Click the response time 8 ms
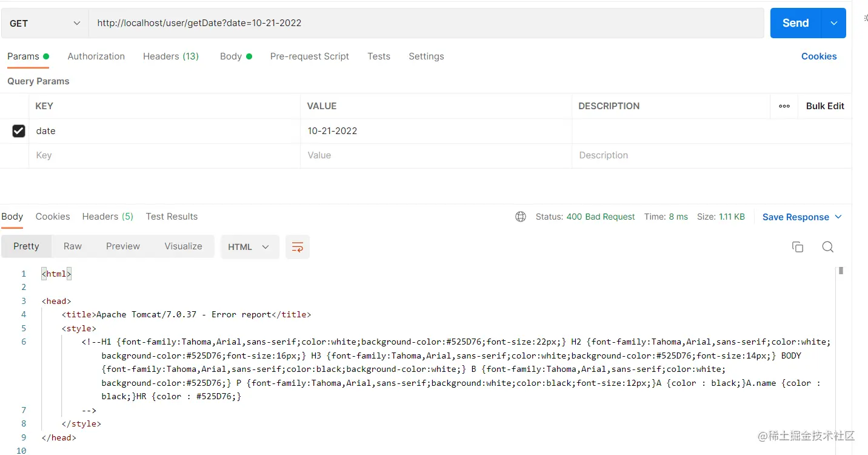This screenshot has width=868, height=455. click(678, 217)
